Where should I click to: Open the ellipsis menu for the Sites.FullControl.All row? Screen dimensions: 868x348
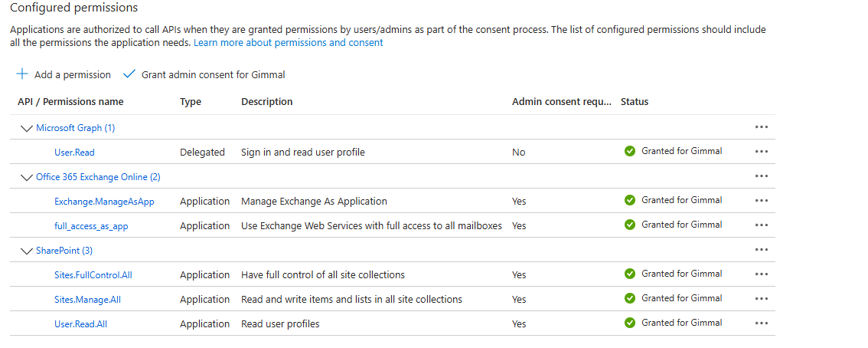[761, 274]
